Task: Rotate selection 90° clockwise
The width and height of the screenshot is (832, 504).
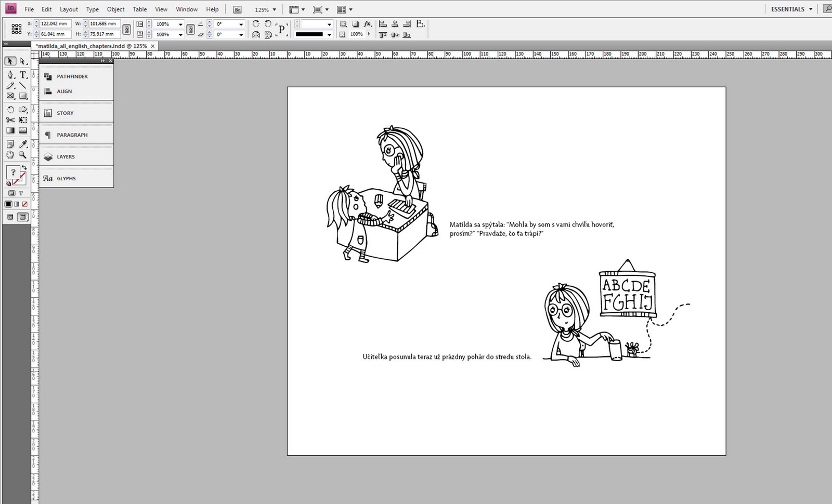Action: coord(256,24)
